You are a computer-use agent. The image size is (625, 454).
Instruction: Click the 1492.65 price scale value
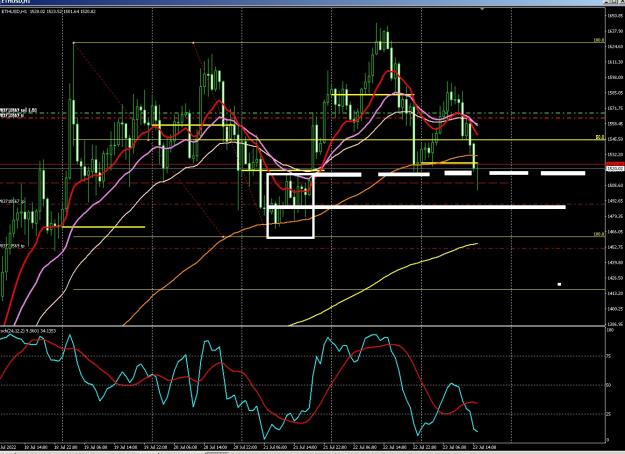(615, 201)
